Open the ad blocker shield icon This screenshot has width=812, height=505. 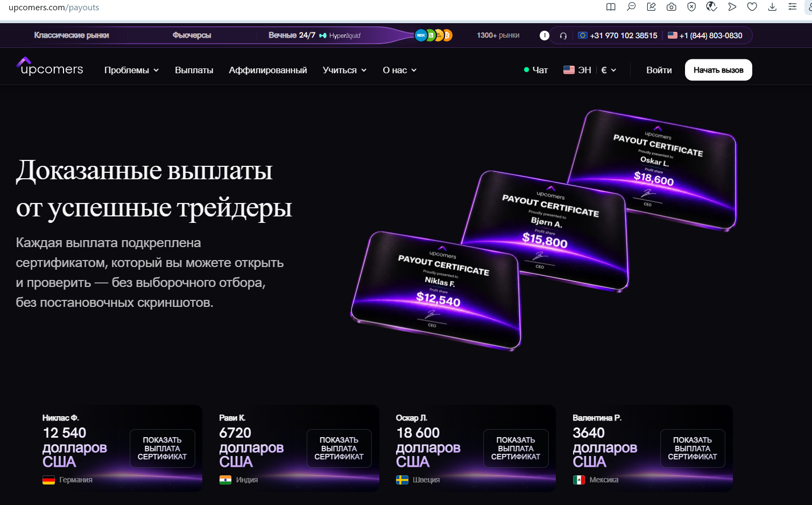tap(691, 7)
